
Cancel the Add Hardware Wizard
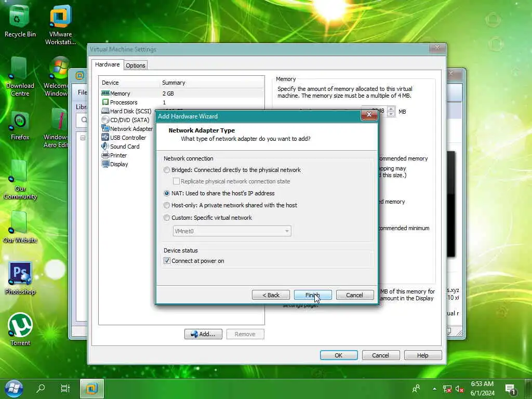click(x=355, y=295)
